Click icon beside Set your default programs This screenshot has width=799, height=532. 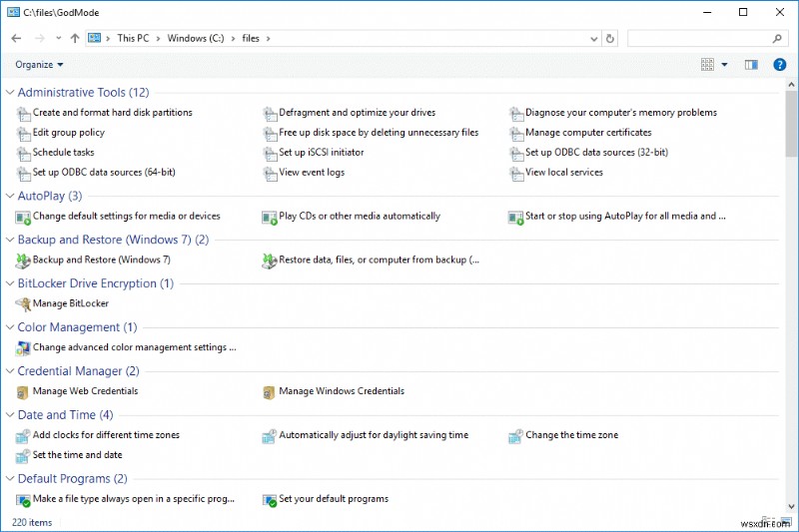[270, 500]
